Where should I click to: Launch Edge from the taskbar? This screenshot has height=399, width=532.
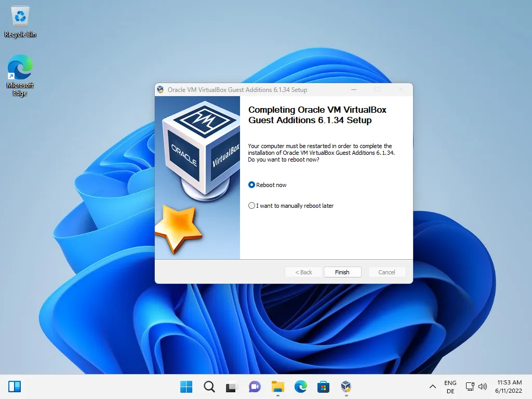301,387
